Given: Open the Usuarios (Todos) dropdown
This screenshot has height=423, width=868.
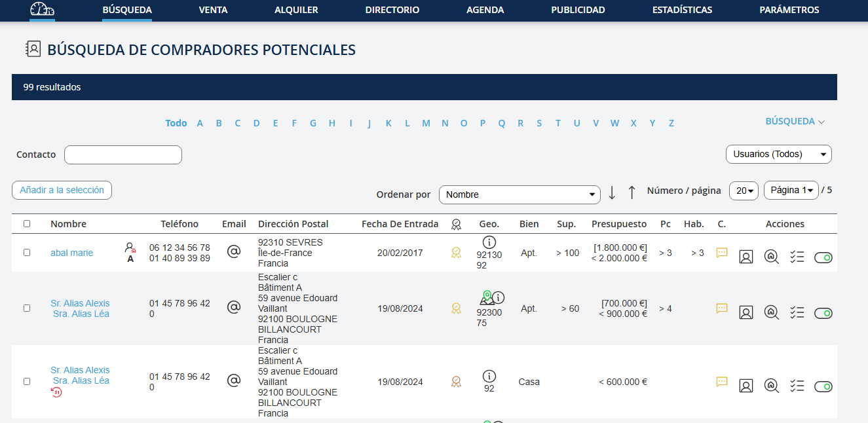Looking at the screenshot, I should pyautogui.click(x=778, y=154).
